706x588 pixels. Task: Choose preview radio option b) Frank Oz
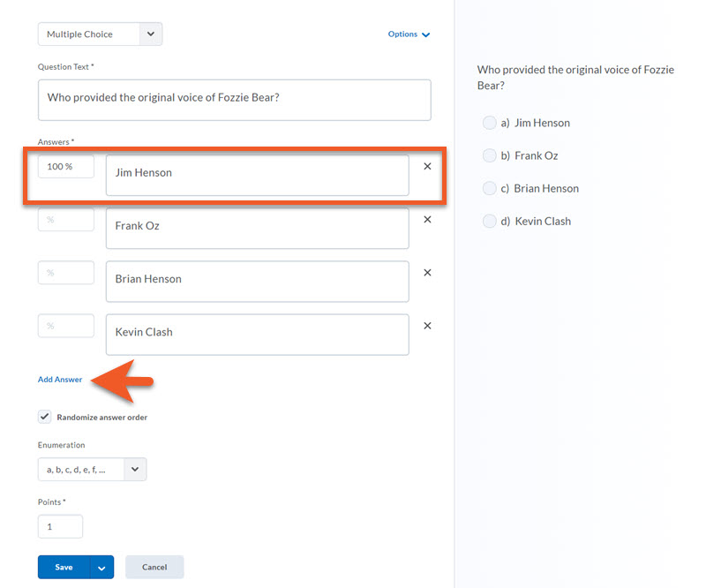click(x=489, y=155)
